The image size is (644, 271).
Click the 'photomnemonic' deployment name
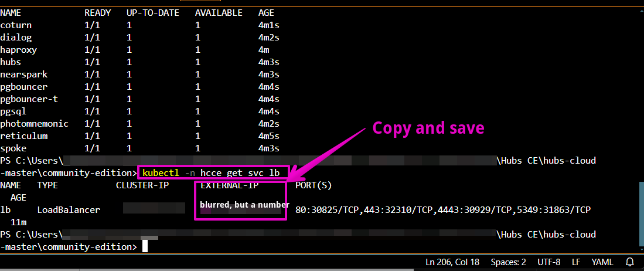pos(35,124)
